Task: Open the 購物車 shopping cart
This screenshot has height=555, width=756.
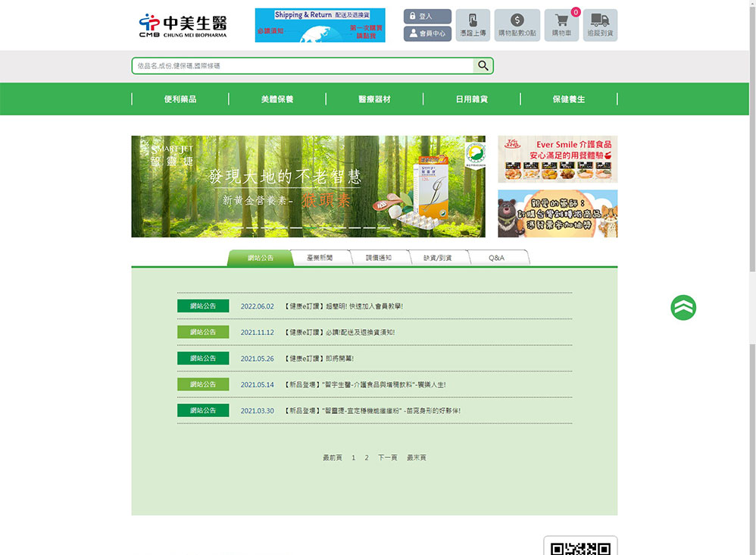Action: click(x=561, y=25)
